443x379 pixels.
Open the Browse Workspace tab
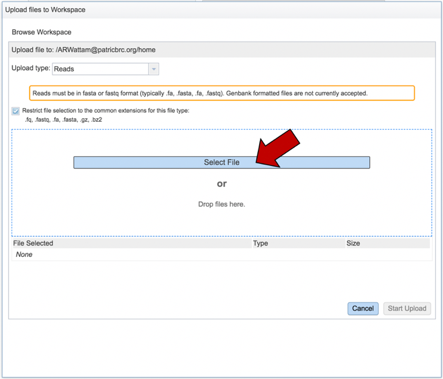coord(41,32)
